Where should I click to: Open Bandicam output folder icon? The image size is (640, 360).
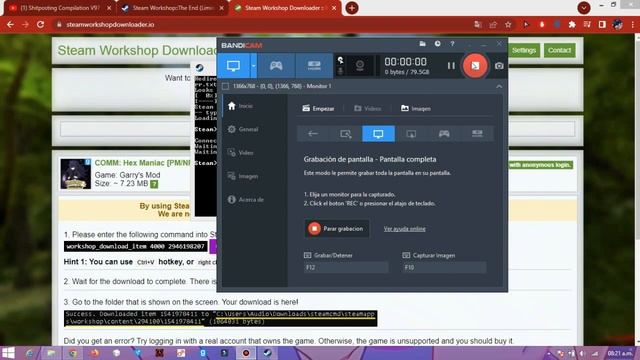click(422, 44)
